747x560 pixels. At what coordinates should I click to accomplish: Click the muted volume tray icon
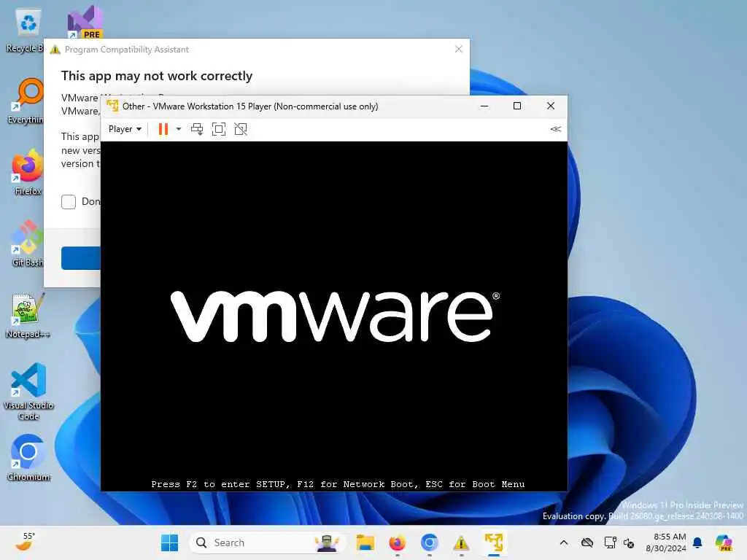[x=629, y=542]
